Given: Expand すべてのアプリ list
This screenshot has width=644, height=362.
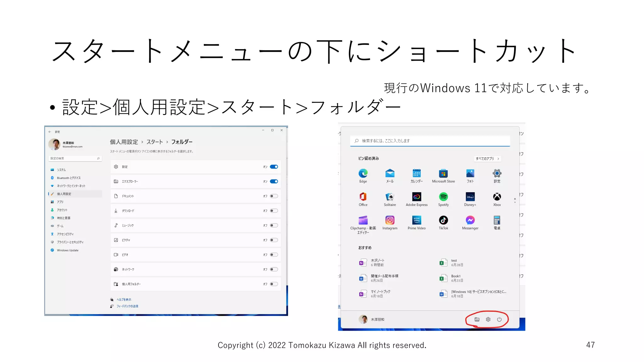Looking at the screenshot, I should pyautogui.click(x=487, y=159).
